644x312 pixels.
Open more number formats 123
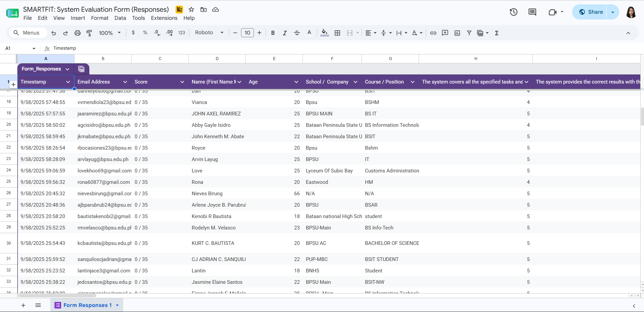coord(182,33)
